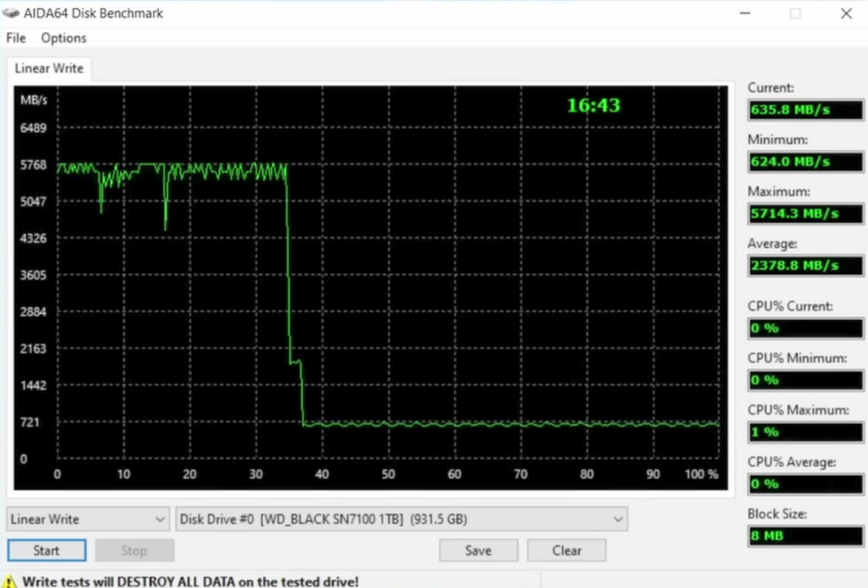Close the AIDA64 Disk Benchmark window
Screen dimensions: 868x588
click(846, 14)
